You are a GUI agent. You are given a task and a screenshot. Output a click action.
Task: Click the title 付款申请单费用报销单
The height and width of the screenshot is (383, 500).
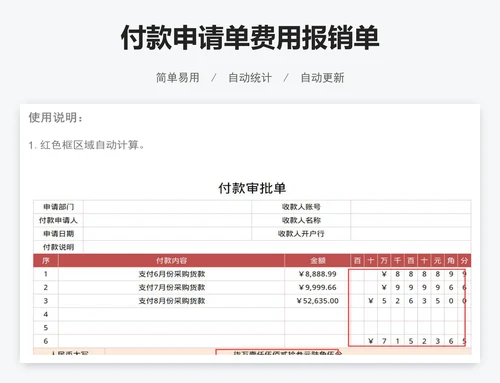click(250, 37)
